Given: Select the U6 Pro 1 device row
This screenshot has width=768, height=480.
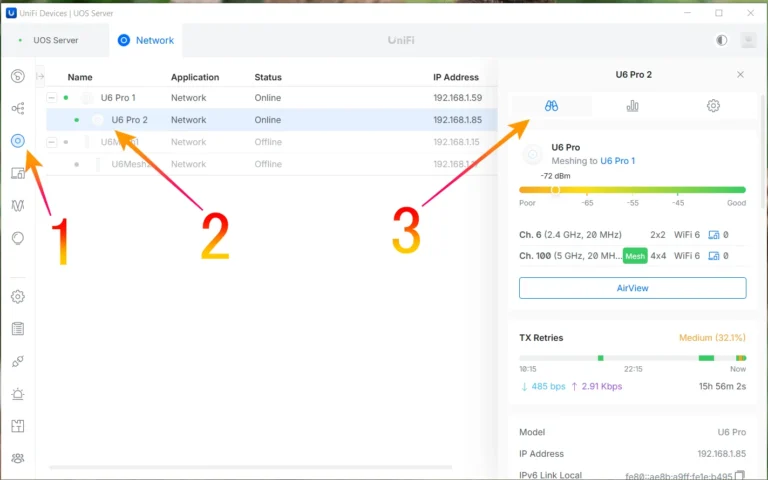Looking at the screenshot, I should point(272,97).
